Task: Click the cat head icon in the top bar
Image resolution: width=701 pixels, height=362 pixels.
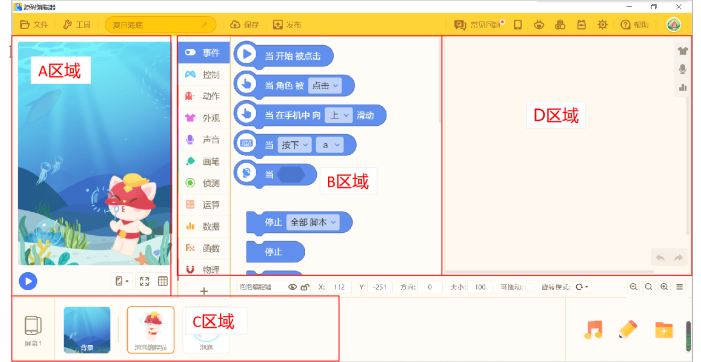Action: tap(539, 25)
